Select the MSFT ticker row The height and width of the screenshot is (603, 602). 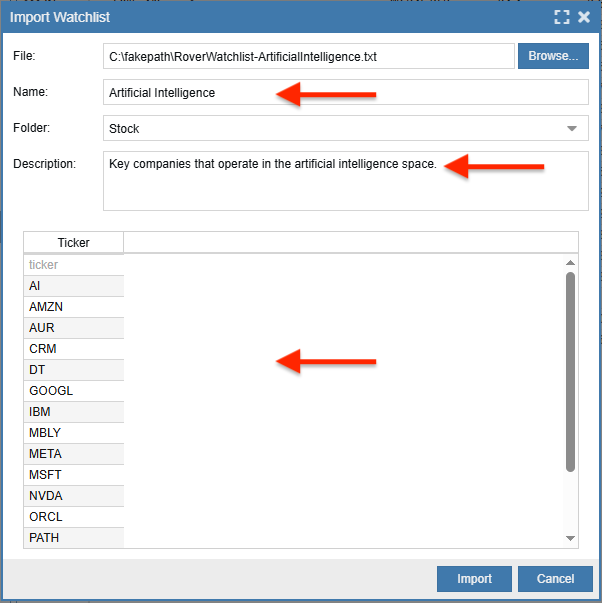click(73, 475)
